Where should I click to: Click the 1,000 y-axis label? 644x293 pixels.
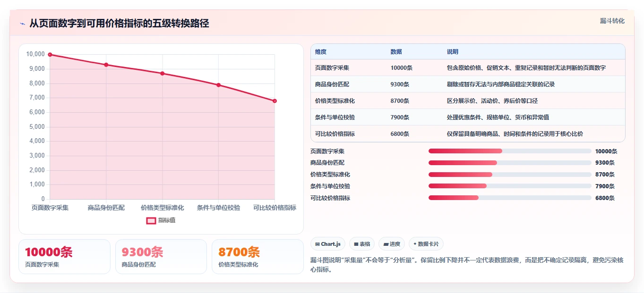pyautogui.click(x=37, y=184)
